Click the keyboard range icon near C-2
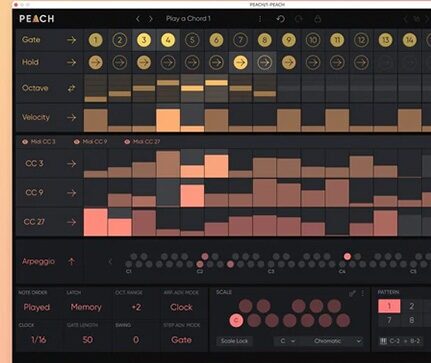 pyautogui.click(x=383, y=341)
